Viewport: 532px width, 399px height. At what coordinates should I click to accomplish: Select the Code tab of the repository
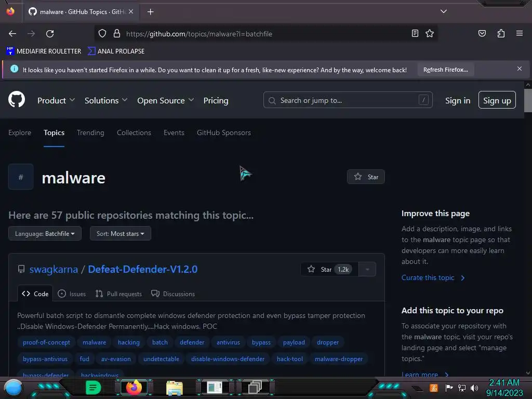pos(35,294)
